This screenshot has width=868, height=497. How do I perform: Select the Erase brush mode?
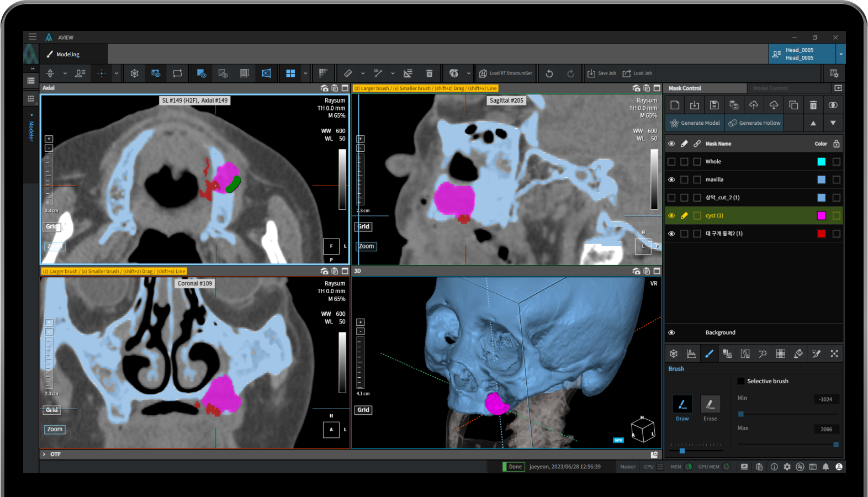710,404
